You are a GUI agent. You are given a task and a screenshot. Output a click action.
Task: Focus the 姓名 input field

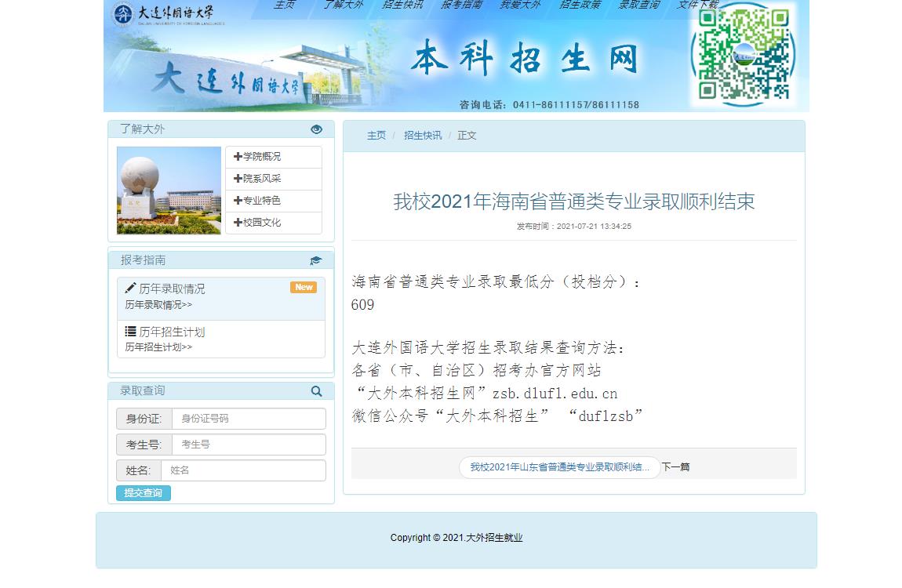coord(243,470)
